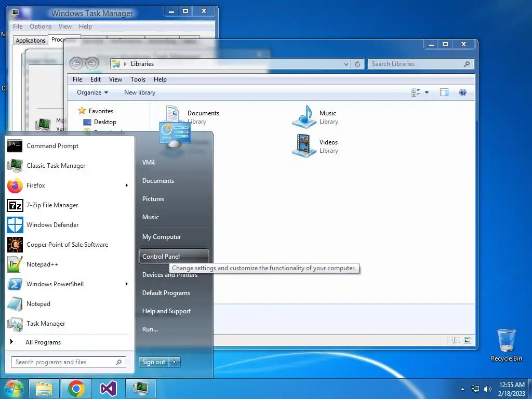Click the volume speaker tray icon
Viewport: 532px width, 399px height.
pos(487,389)
